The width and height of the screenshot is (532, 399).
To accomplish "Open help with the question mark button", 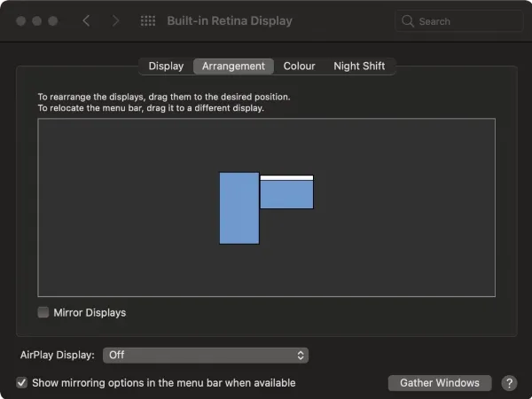I will tap(509, 383).
